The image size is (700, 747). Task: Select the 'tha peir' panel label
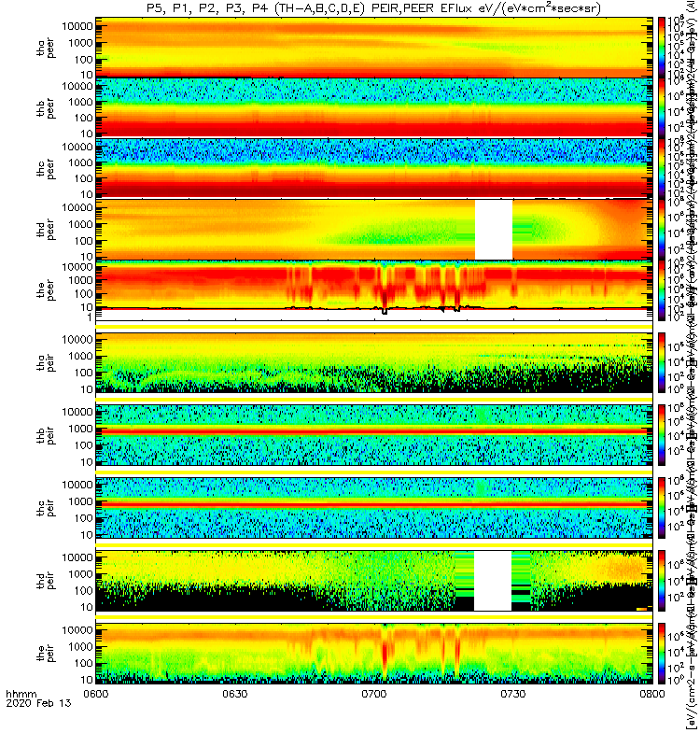[x=46, y=362]
